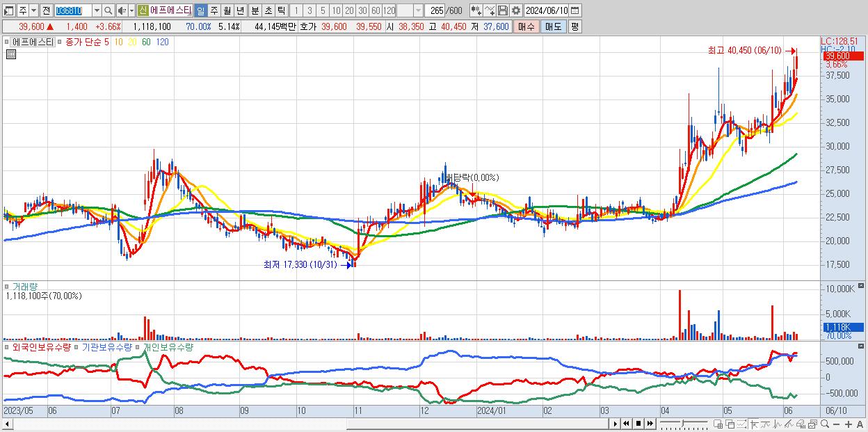868x432 pixels.
Task: Click the grid icon below the legend
Action: pyautogui.click(x=11, y=54)
